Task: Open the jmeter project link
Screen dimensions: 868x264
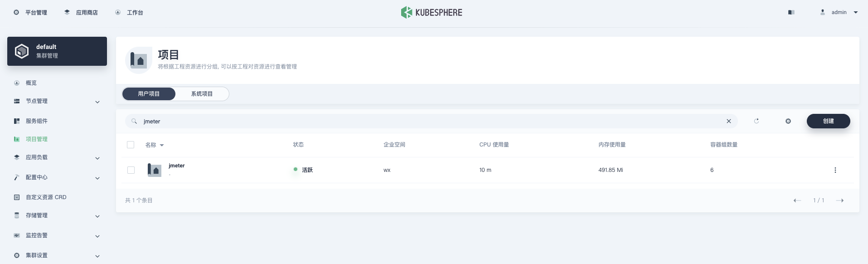Action: pos(176,166)
